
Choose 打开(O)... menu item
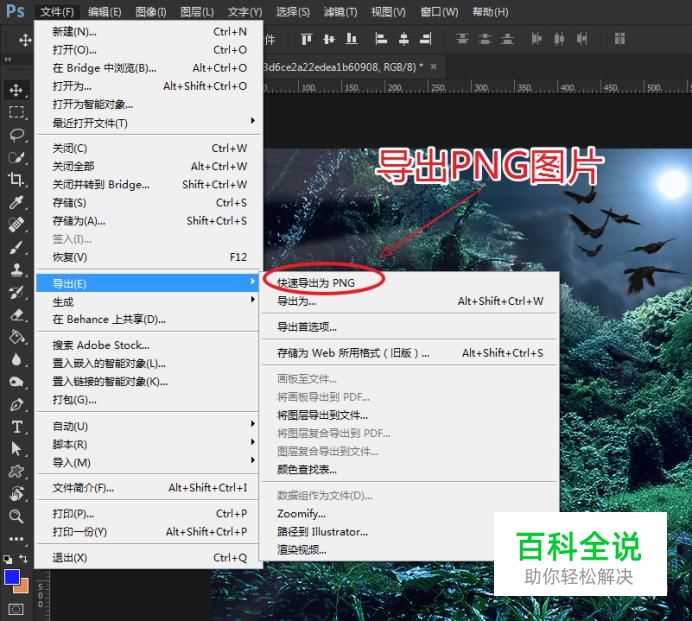149,50
